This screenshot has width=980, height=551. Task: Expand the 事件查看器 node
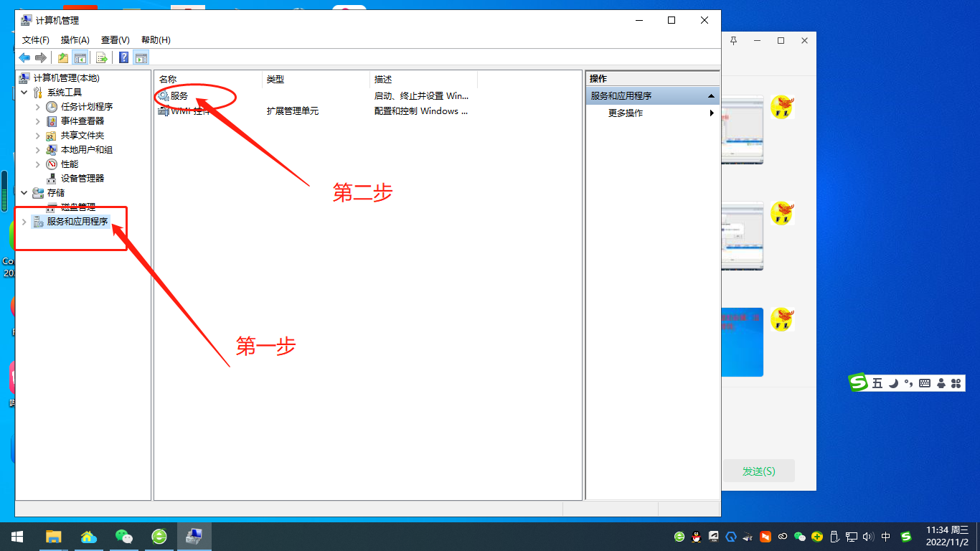(38, 121)
